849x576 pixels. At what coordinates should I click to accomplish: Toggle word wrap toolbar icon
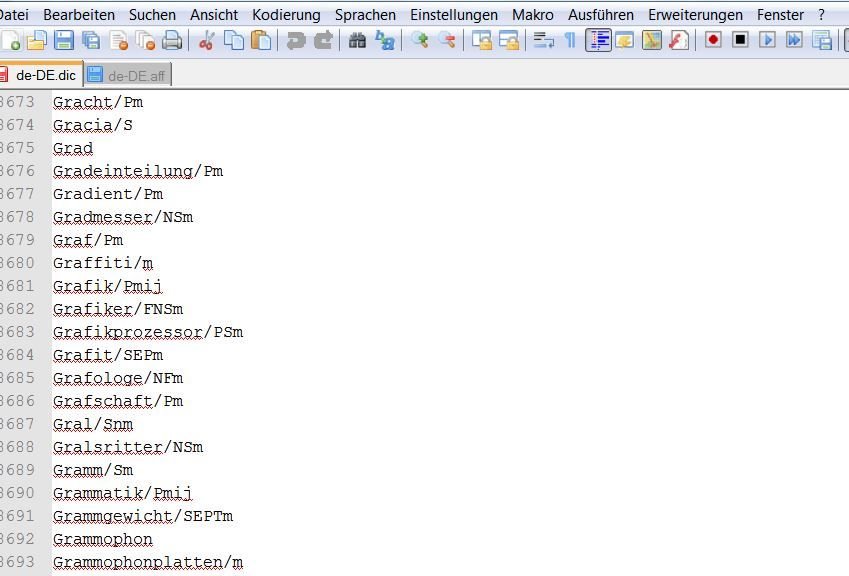[x=543, y=41]
